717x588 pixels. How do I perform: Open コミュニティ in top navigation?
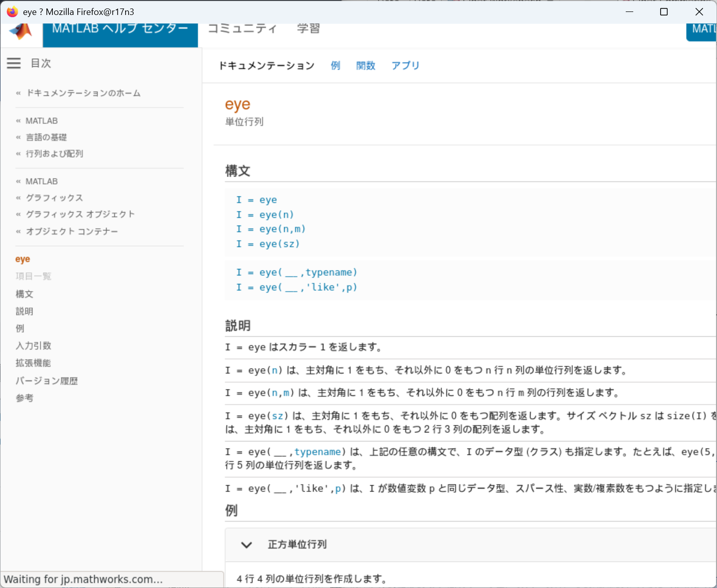click(242, 29)
